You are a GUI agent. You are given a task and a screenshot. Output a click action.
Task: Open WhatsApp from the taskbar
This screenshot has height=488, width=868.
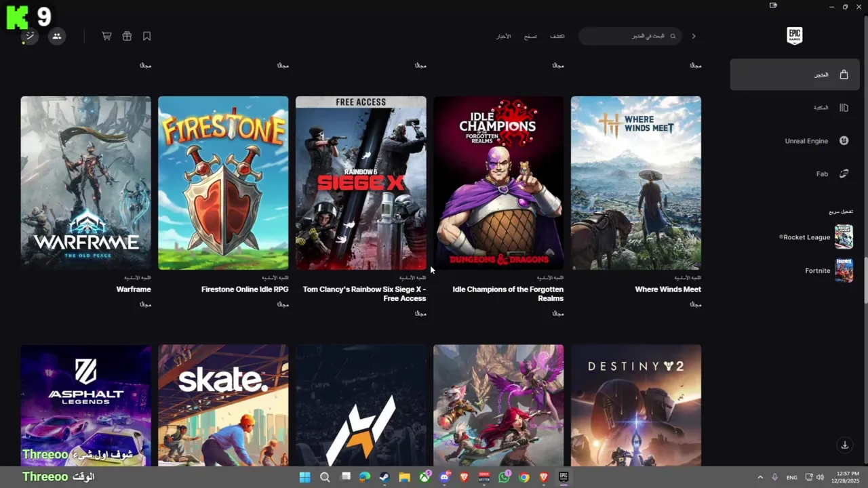pyautogui.click(x=504, y=477)
